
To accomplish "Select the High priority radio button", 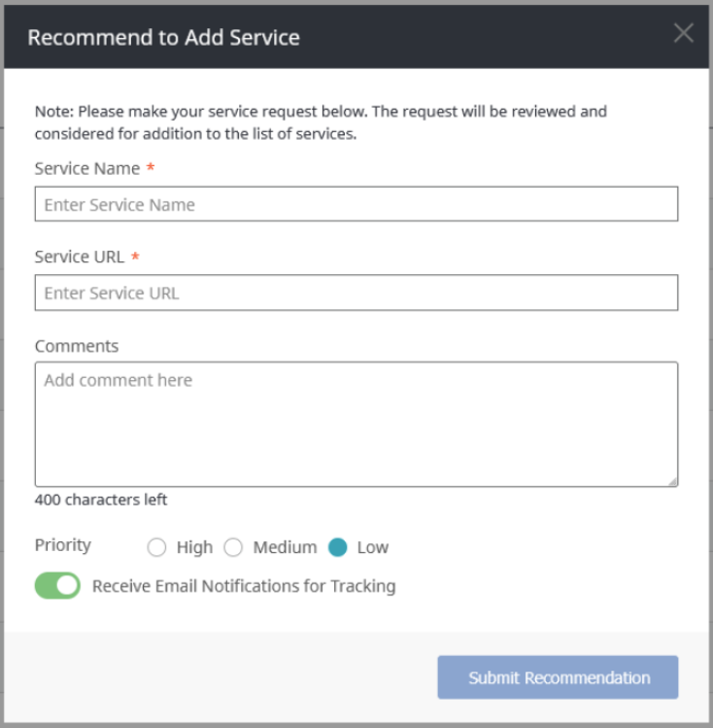I will pos(157,547).
